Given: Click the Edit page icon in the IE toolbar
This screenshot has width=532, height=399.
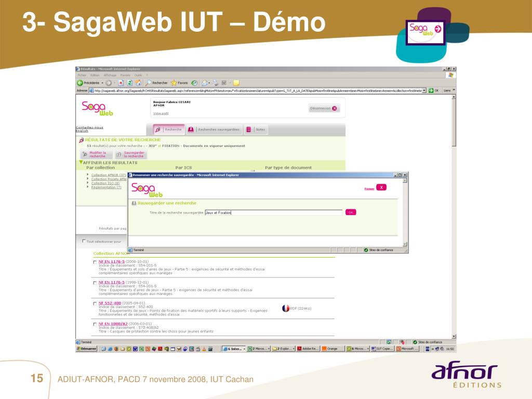Looking at the screenshot, I should (224, 83).
